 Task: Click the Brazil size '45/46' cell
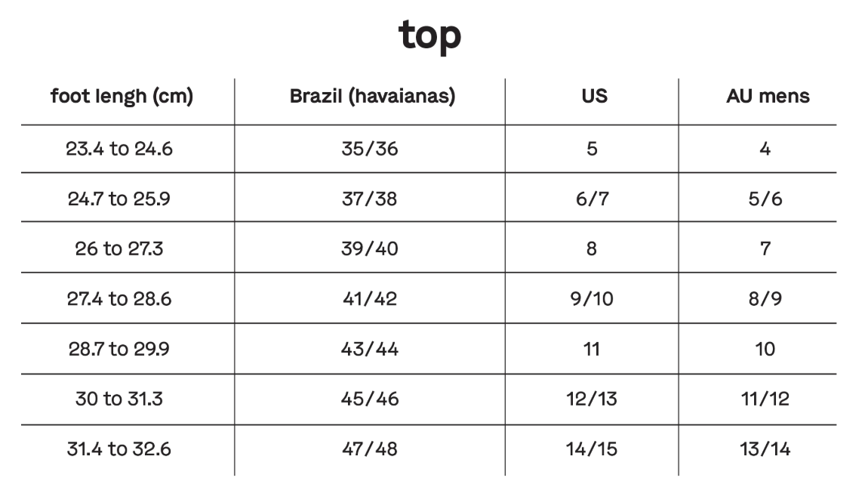pos(369,399)
